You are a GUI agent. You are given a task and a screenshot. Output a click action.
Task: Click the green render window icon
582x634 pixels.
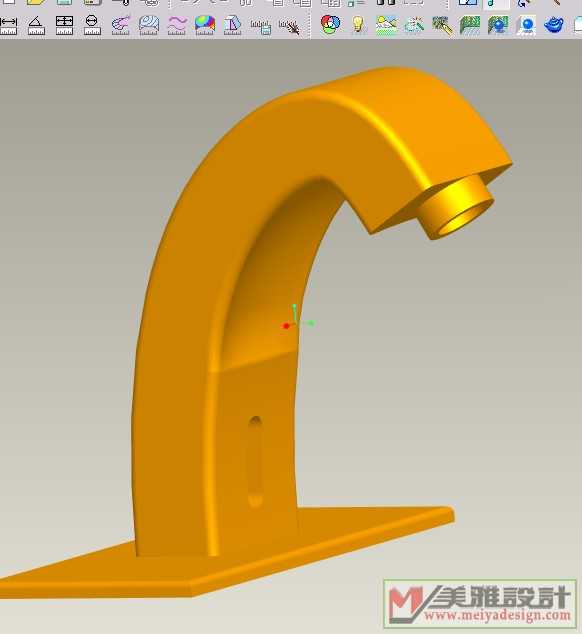(470, 25)
